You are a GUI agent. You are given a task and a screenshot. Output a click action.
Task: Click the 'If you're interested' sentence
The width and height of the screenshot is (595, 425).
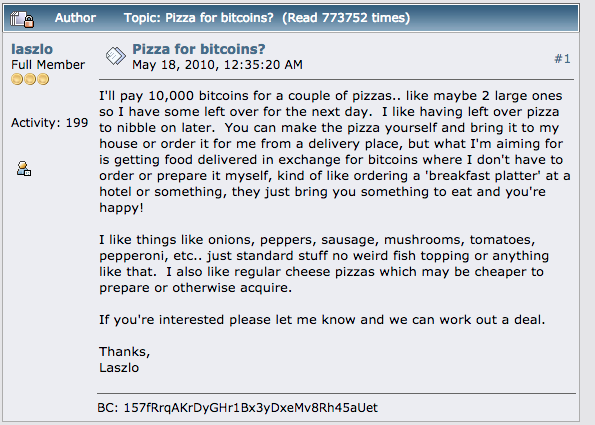(x=322, y=320)
